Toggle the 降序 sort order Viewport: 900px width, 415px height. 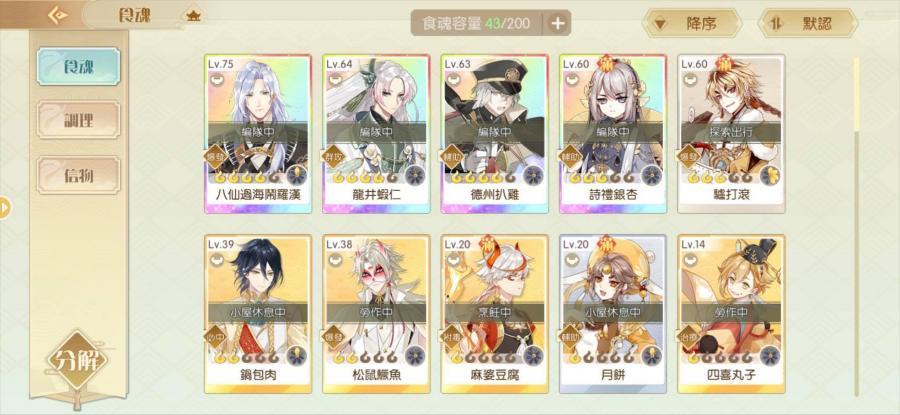[x=692, y=24]
